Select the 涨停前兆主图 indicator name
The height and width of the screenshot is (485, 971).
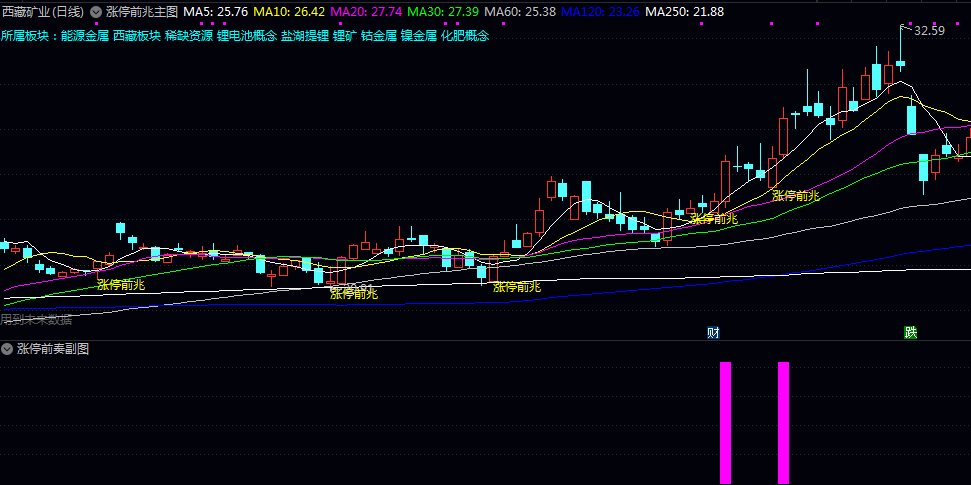[142, 11]
